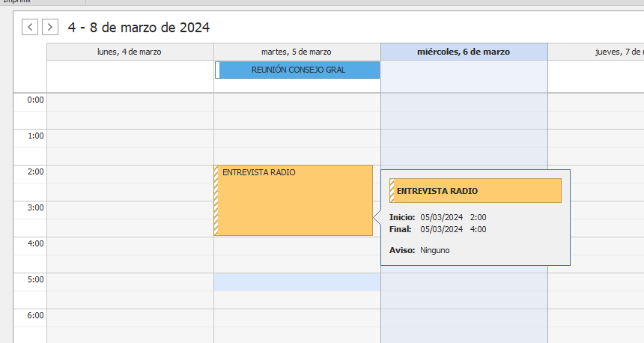
Task: Click the 4:00 time label in the time column
Action: click(x=35, y=243)
